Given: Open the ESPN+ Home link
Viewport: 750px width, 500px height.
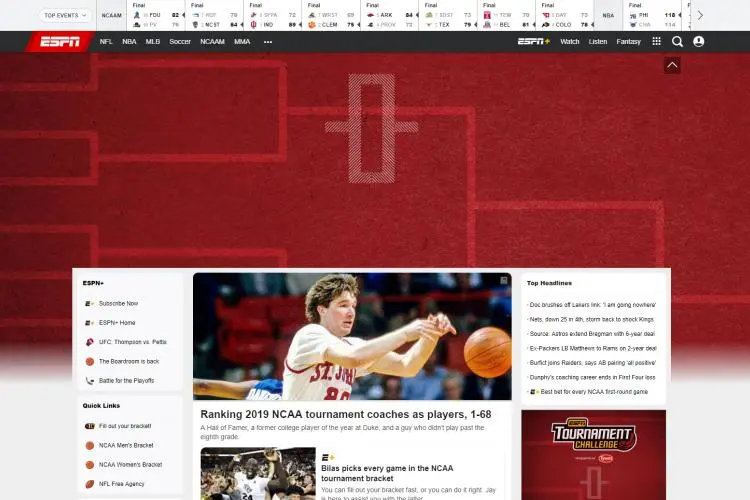Looking at the screenshot, I should (117, 322).
